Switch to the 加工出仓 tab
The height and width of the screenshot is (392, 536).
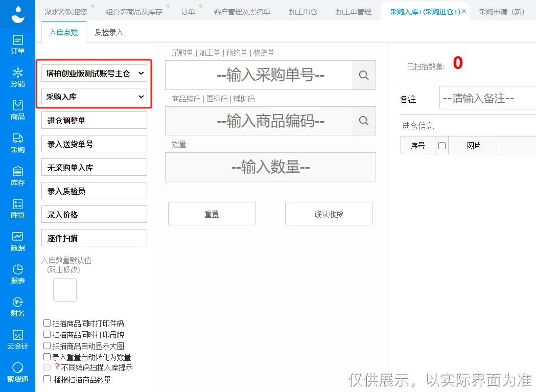point(303,12)
